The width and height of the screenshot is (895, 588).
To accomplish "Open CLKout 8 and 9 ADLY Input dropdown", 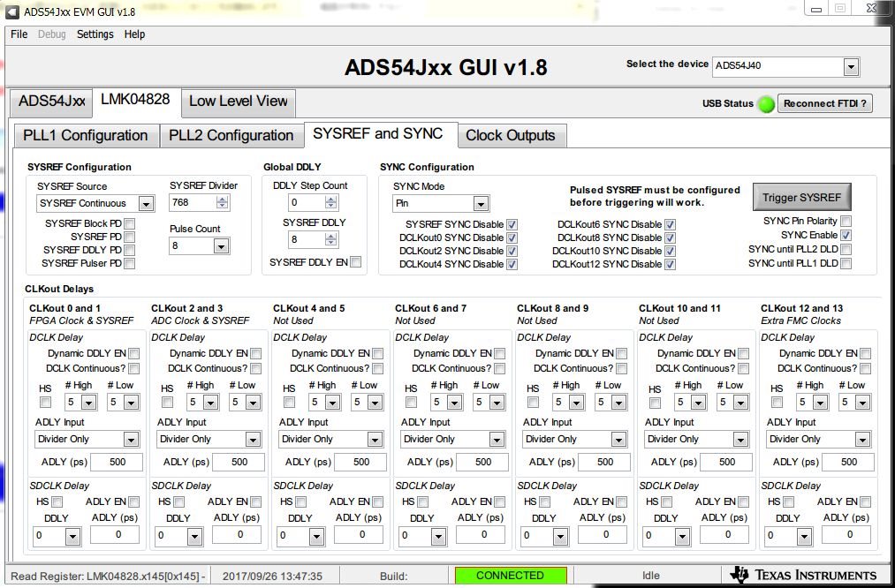I will pos(618,440).
